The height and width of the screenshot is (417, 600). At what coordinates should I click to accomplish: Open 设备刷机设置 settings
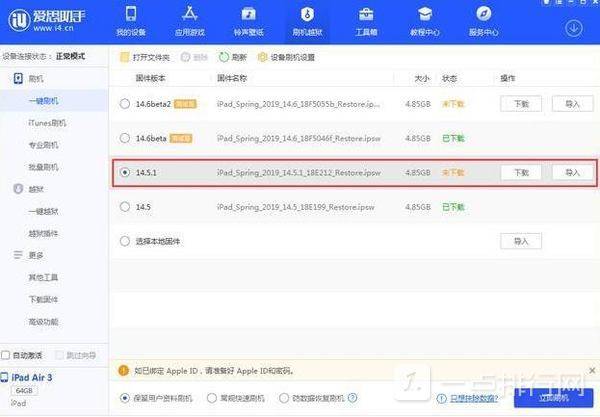[287, 57]
